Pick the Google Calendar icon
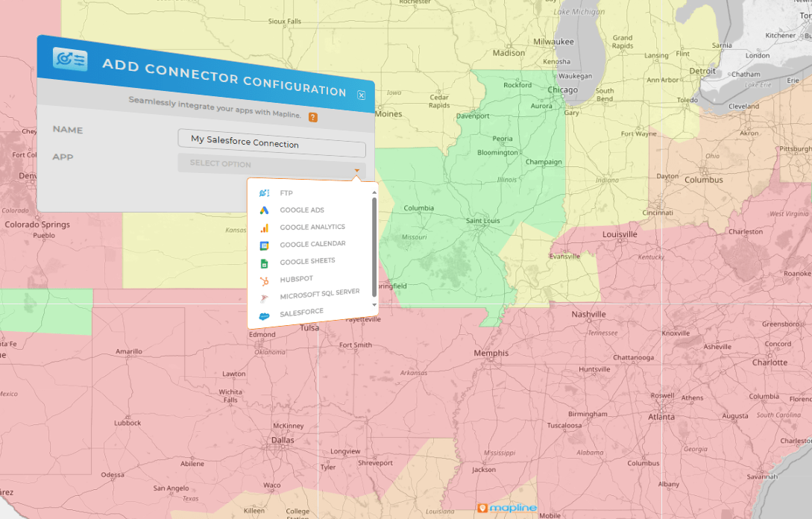 point(264,245)
